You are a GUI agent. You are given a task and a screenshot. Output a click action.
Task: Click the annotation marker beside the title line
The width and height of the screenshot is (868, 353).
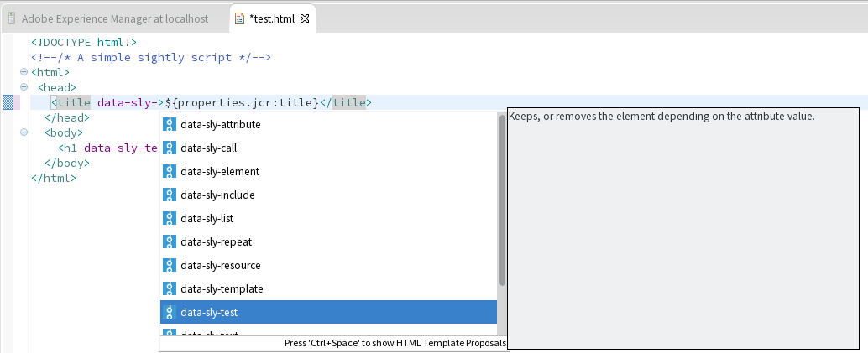tap(9, 103)
